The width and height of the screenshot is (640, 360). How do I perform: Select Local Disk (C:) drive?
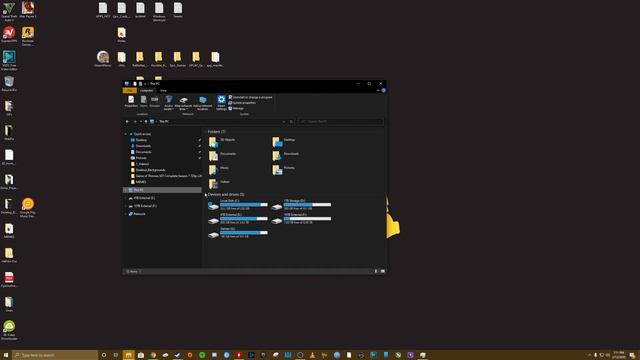click(x=238, y=204)
